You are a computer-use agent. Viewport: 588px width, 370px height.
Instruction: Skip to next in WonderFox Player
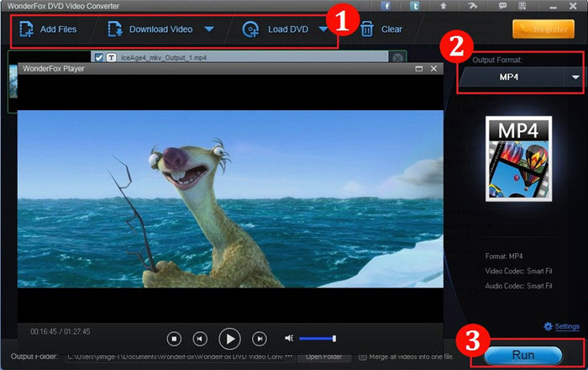pos(260,339)
